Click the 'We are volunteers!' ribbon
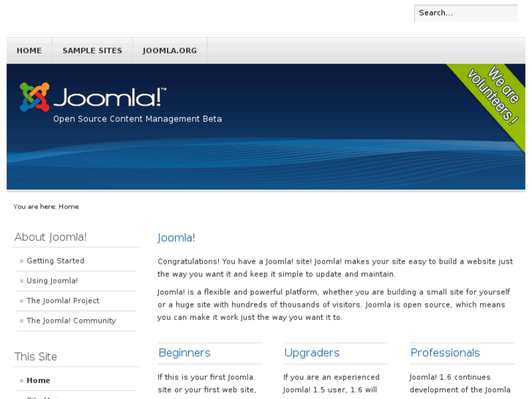The width and height of the screenshot is (532, 399). [x=493, y=96]
